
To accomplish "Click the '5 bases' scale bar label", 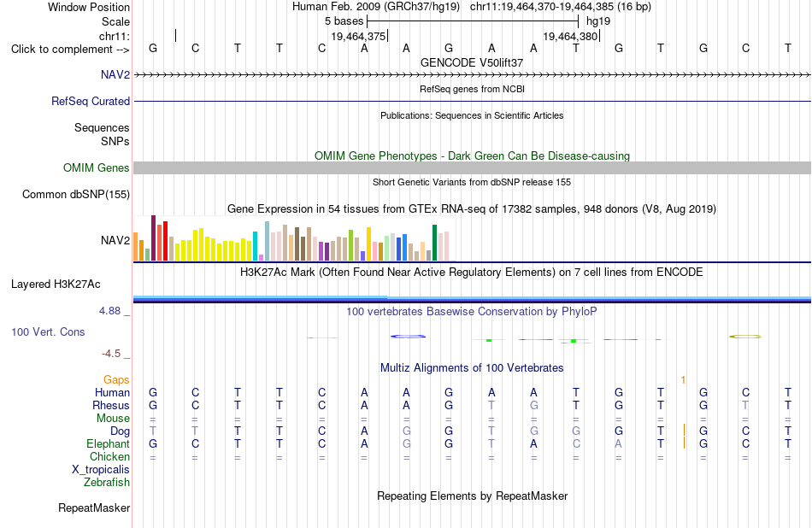I will tap(344, 21).
